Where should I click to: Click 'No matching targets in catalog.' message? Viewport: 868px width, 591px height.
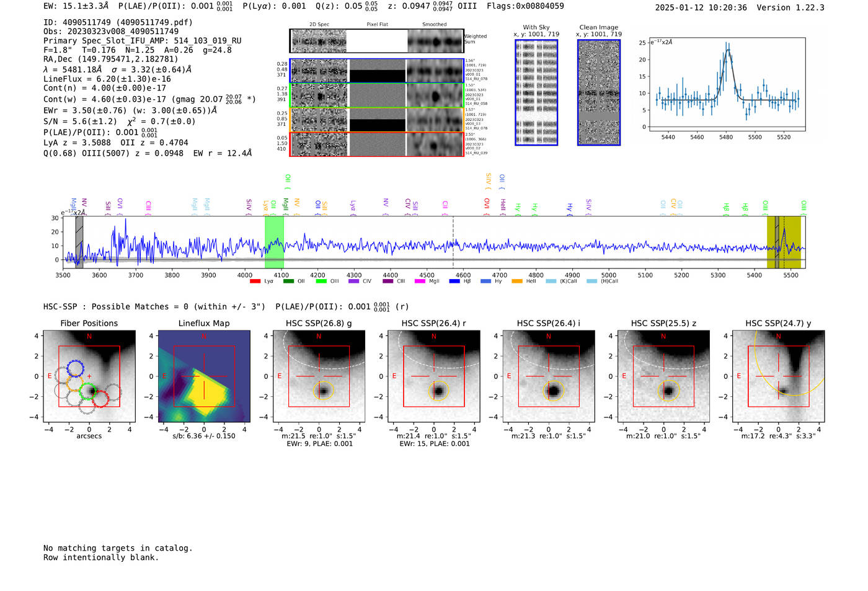118,548
